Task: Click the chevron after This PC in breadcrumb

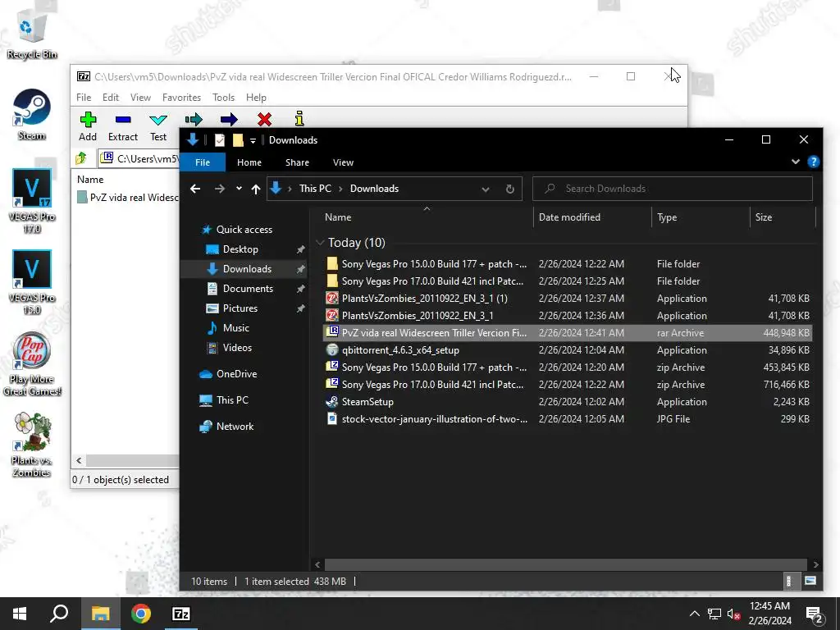Action: point(340,189)
